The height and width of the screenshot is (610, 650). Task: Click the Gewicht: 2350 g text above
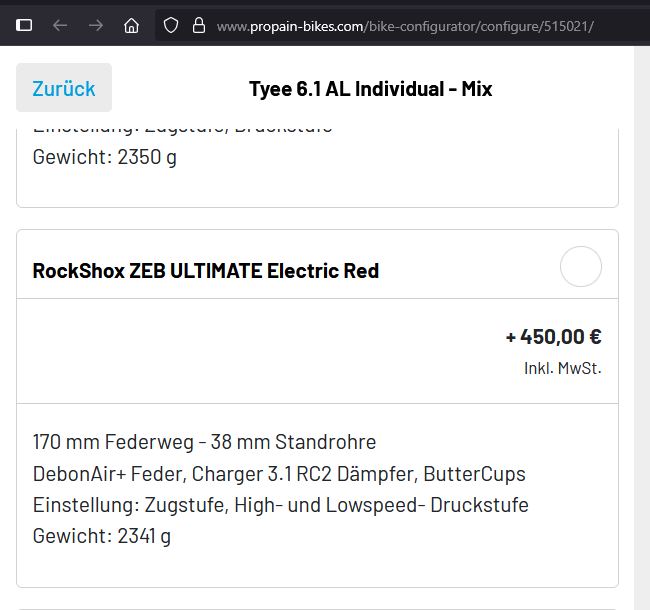pos(104,157)
